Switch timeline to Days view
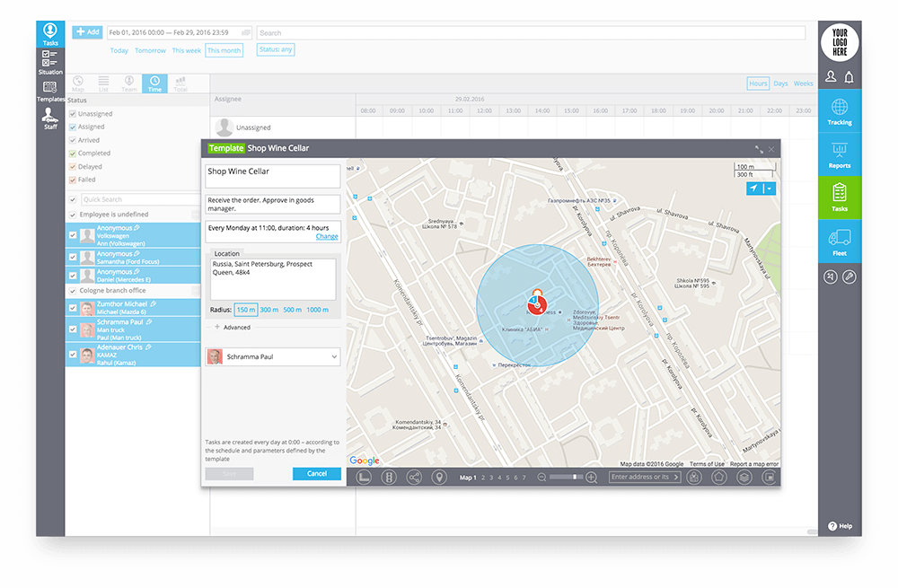This screenshot has height=588, width=898. 780,83
